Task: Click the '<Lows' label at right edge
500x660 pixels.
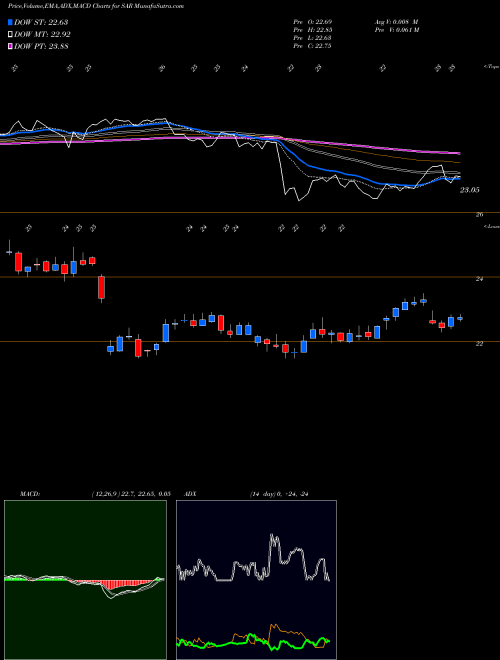Action: (x=491, y=226)
